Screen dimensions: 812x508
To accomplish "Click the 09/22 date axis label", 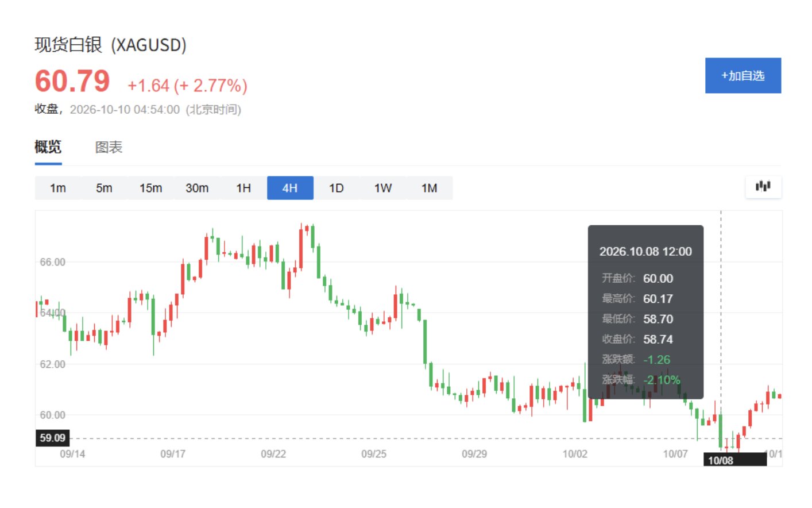I will 273,454.
